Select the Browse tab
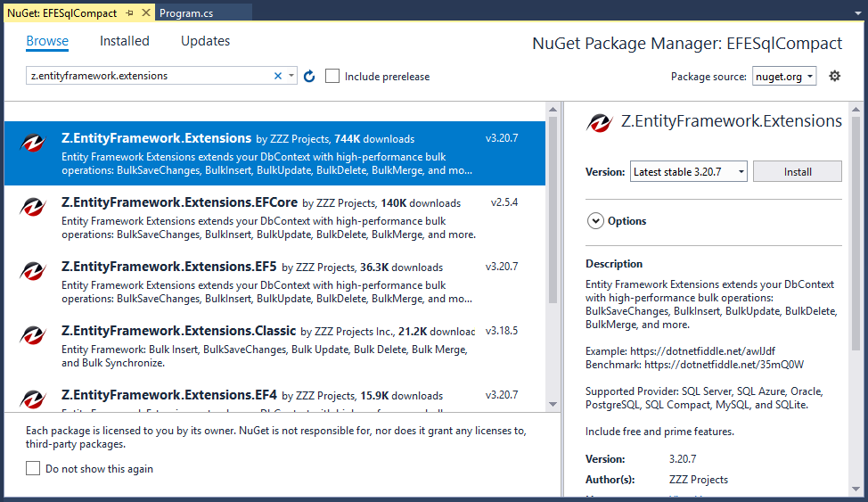The height and width of the screenshot is (502, 868). (x=47, y=41)
